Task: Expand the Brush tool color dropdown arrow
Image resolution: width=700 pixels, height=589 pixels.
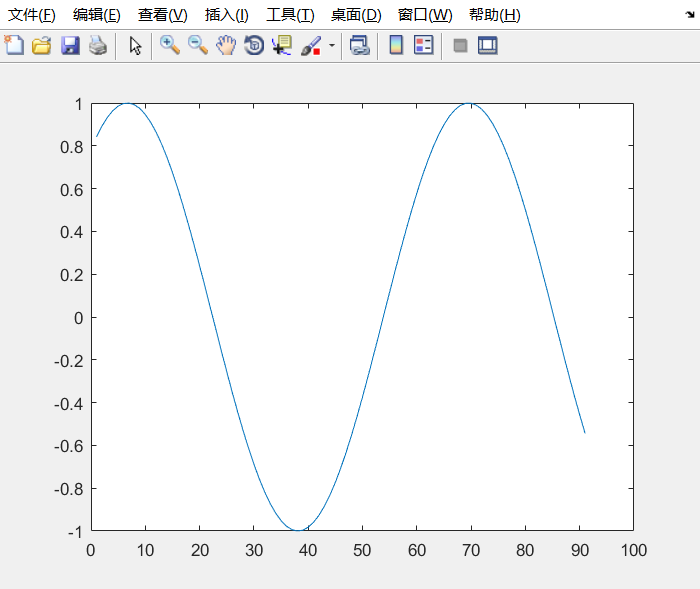Action: point(332,45)
